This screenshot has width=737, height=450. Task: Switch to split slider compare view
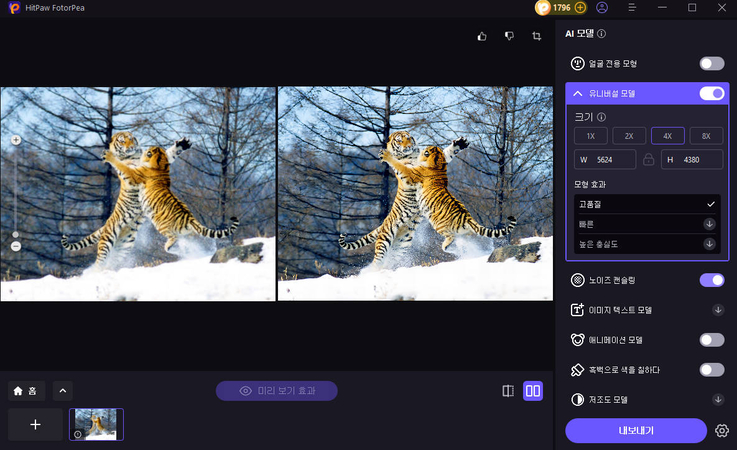click(x=508, y=391)
